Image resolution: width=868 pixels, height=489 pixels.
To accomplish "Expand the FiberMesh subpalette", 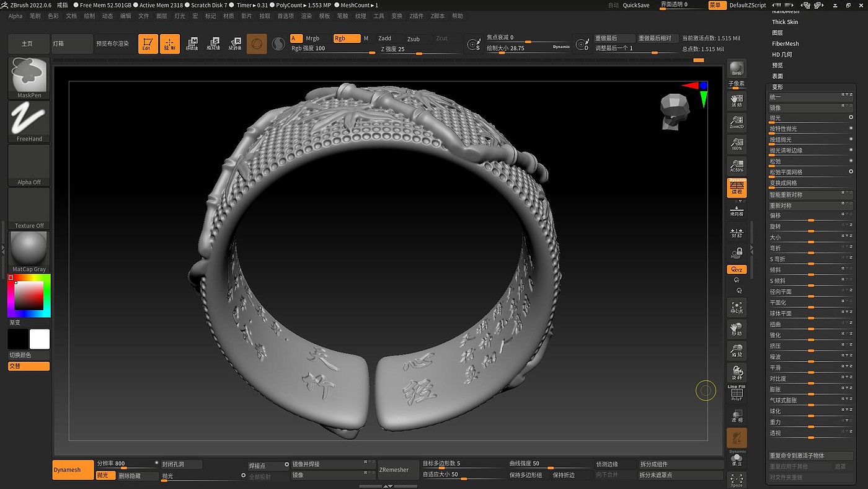I will click(785, 43).
